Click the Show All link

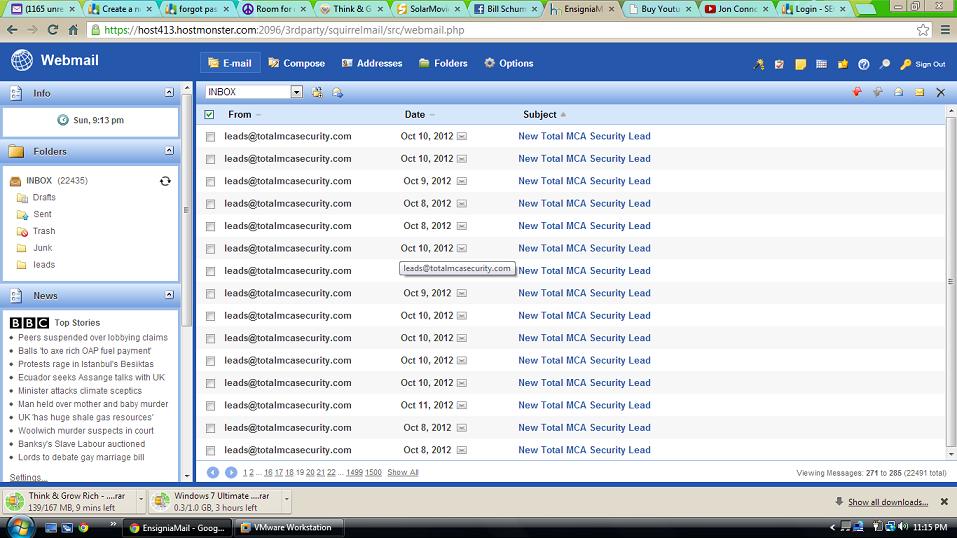(x=402, y=472)
